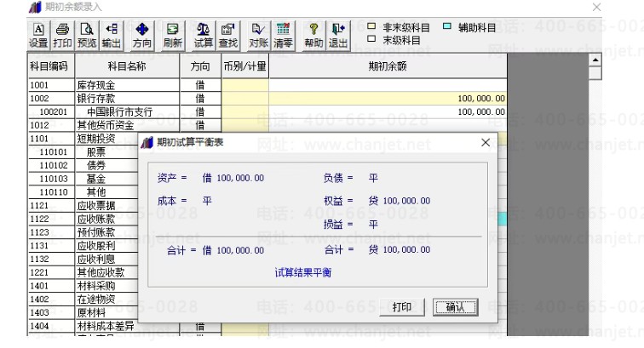Open 帮助 help
This screenshot has width=644, height=348.
coord(313,36)
